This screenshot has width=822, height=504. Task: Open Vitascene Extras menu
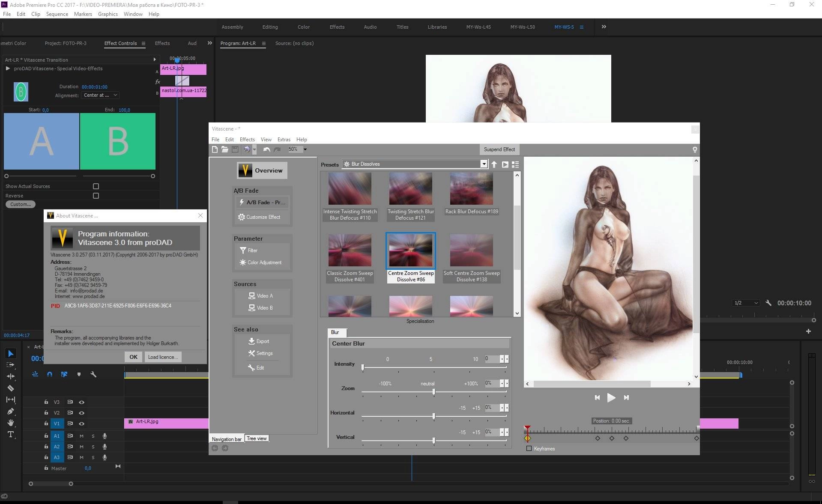284,140
